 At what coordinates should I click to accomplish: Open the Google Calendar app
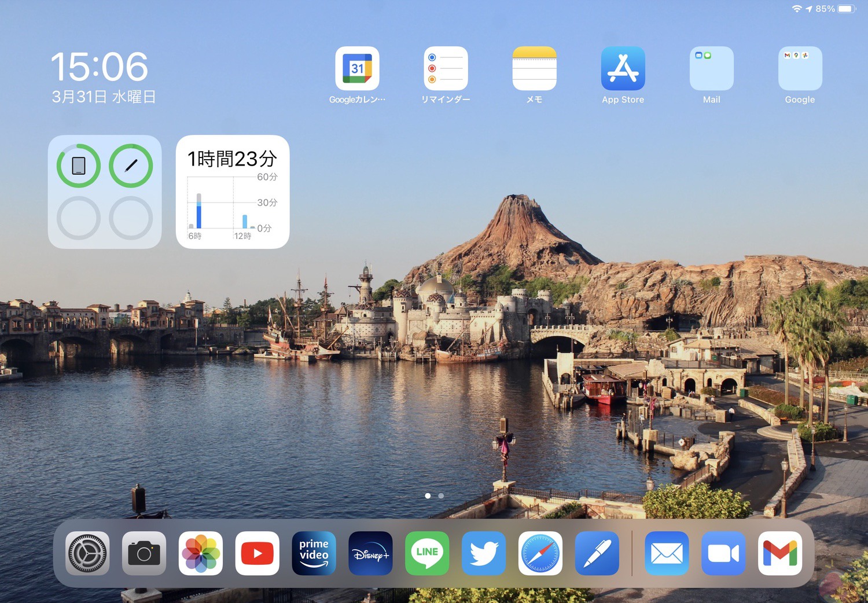pyautogui.click(x=357, y=68)
